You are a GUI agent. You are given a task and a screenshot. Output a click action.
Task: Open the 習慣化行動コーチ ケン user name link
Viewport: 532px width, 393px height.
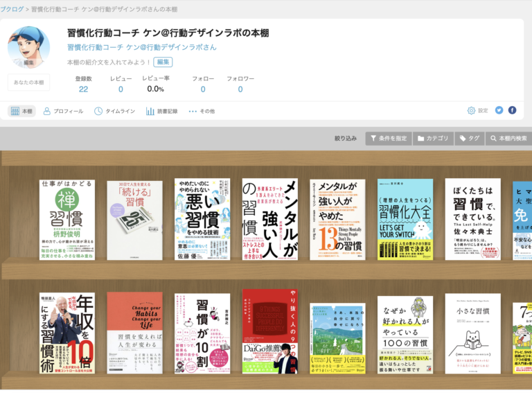(142, 47)
